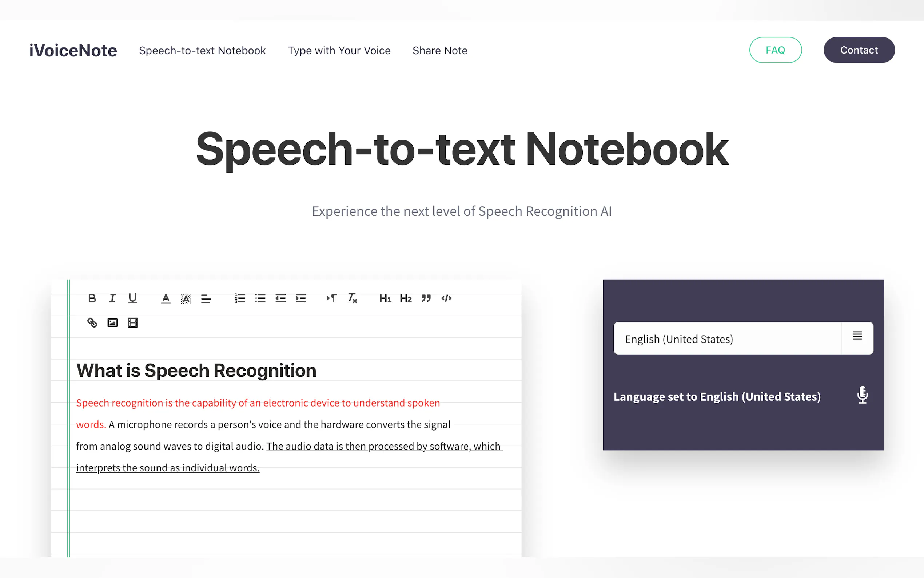Insert a bulleted list
The width and height of the screenshot is (924, 578).
(x=260, y=298)
